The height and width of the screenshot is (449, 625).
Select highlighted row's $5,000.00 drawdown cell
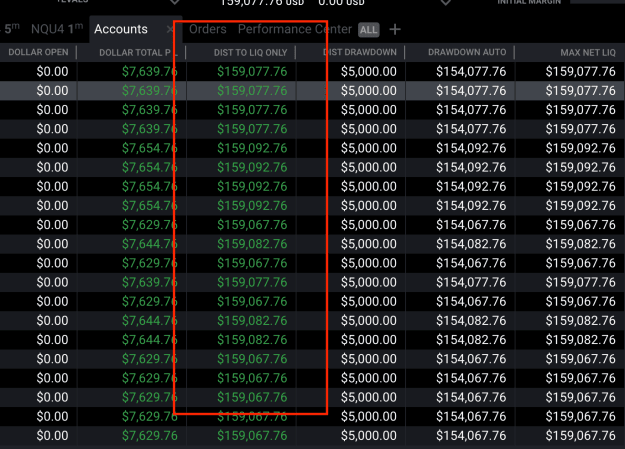tap(369, 91)
